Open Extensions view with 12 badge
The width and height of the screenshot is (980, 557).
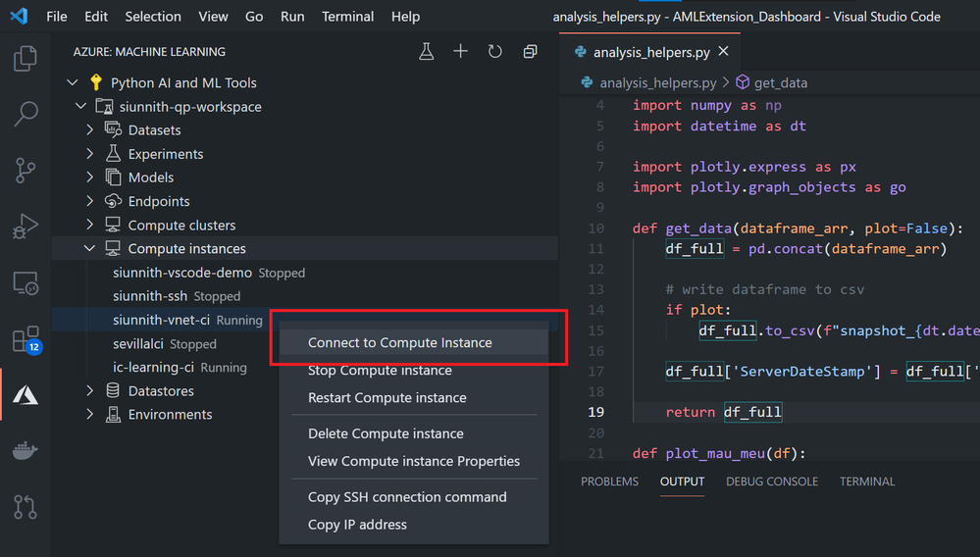pos(26,339)
